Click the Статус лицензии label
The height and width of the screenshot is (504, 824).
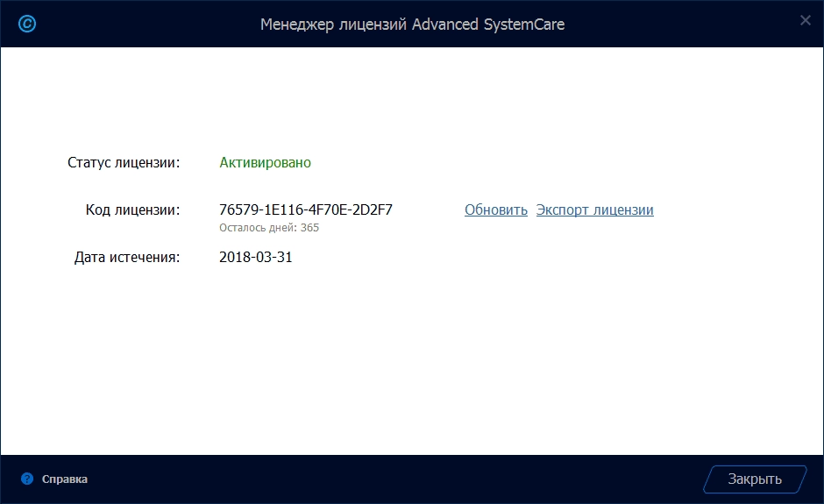[124, 162]
